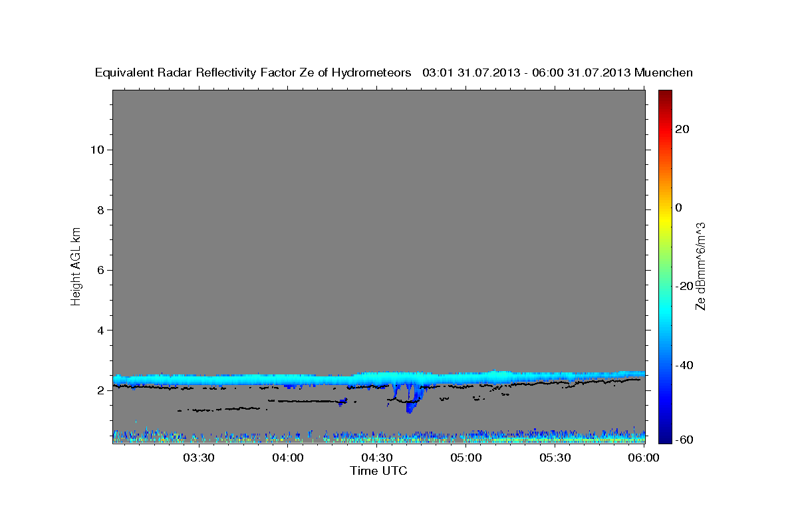The image size is (798, 532).
Task: Click the colorbar tick value '20'
Action: click(x=682, y=129)
